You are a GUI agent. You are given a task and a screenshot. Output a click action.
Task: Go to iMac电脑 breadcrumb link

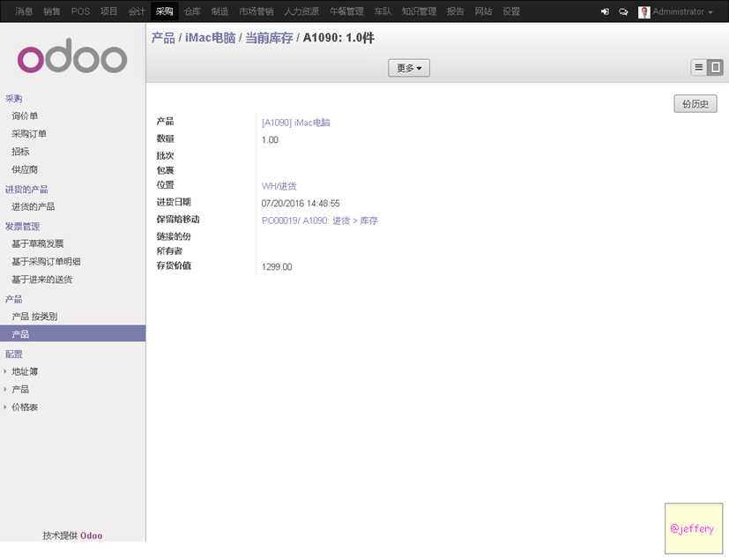click(x=210, y=38)
